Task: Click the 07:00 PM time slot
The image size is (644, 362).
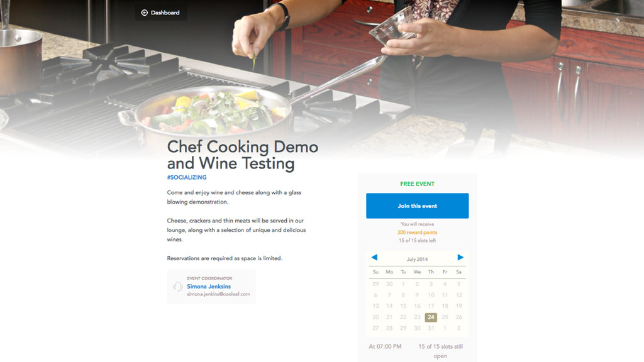Action: pos(385,346)
